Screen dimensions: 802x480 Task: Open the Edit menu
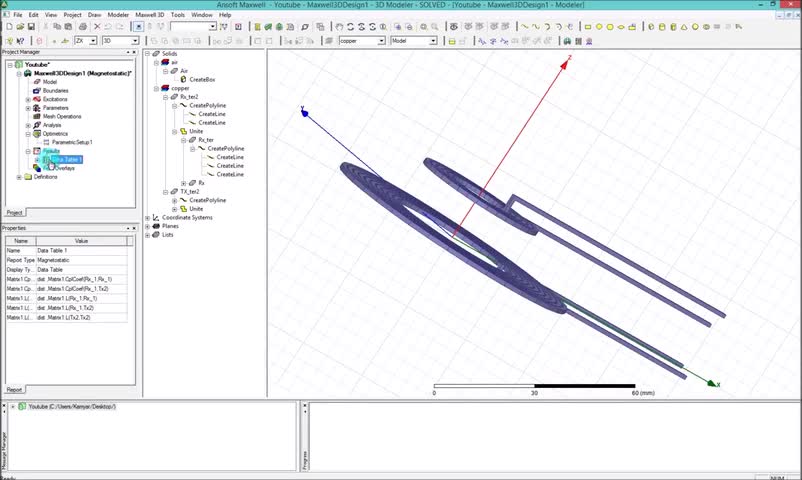pyautogui.click(x=33, y=15)
